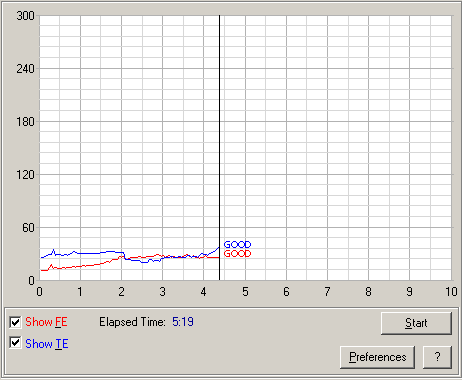462x380 pixels.
Task: Click the Show TE blue label text
Action: (47, 344)
